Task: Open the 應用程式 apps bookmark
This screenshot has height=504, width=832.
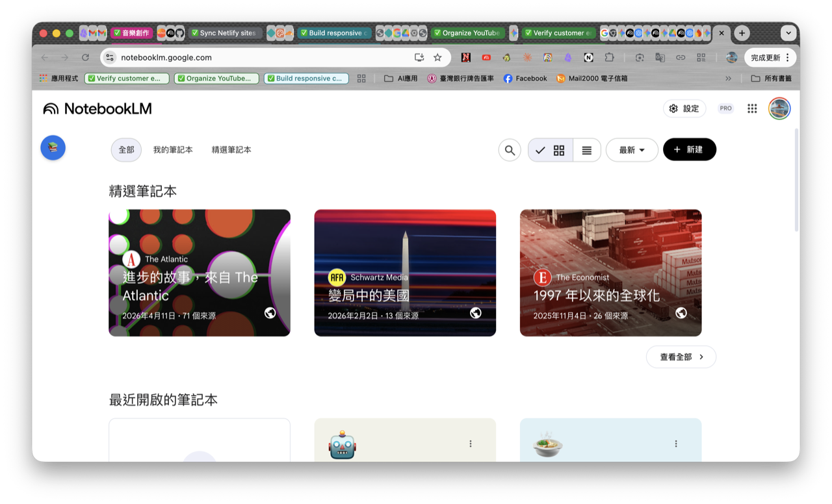Action: coord(58,78)
